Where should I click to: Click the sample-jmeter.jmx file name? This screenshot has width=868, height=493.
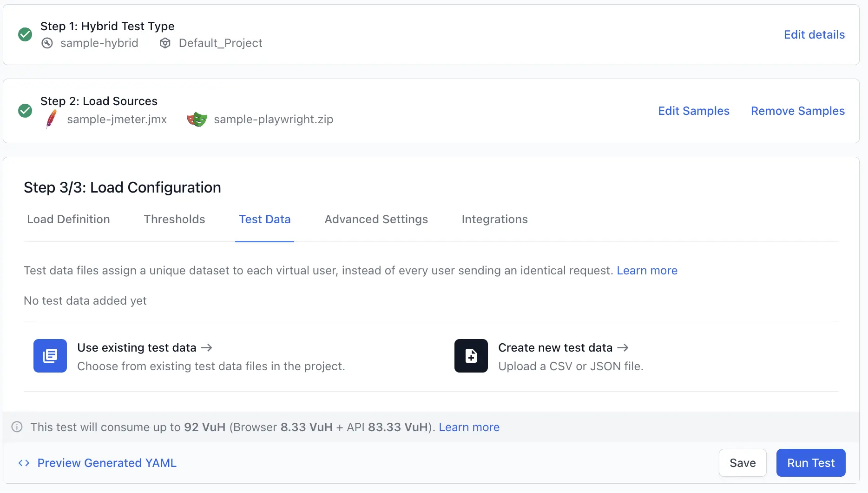click(x=117, y=119)
